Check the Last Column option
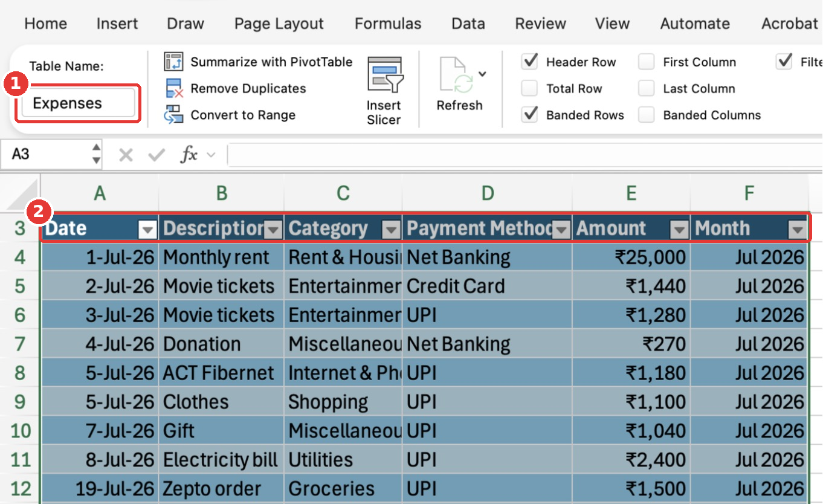The height and width of the screenshot is (504, 823). 647,89
